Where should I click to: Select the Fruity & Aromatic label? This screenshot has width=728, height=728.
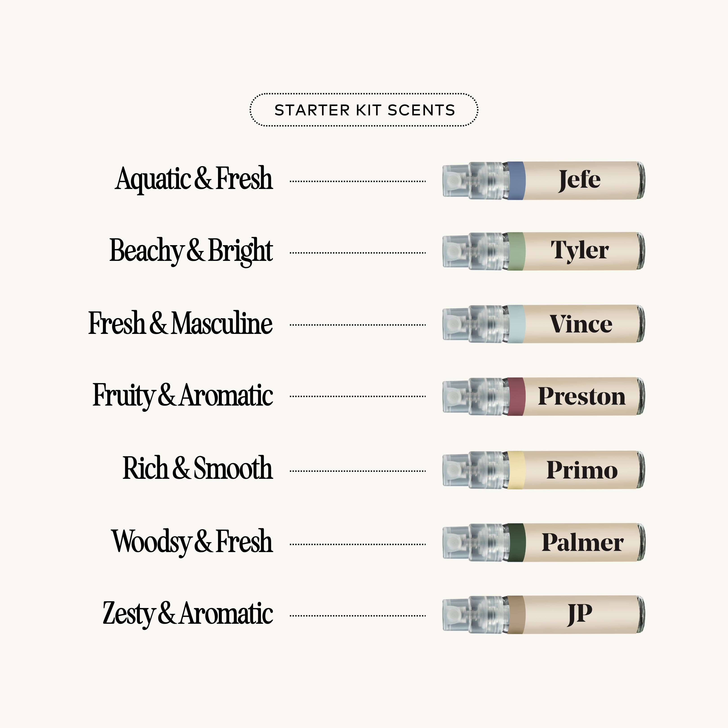point(183,395)
